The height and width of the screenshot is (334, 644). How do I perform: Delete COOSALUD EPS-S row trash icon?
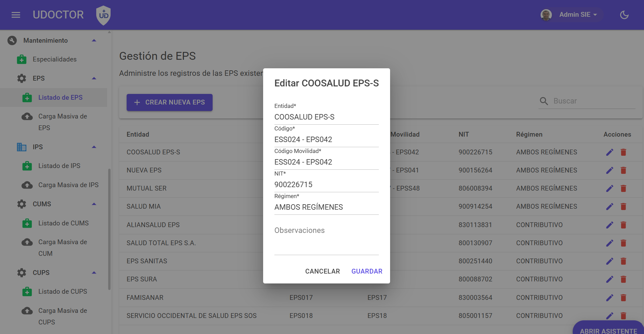624,152
